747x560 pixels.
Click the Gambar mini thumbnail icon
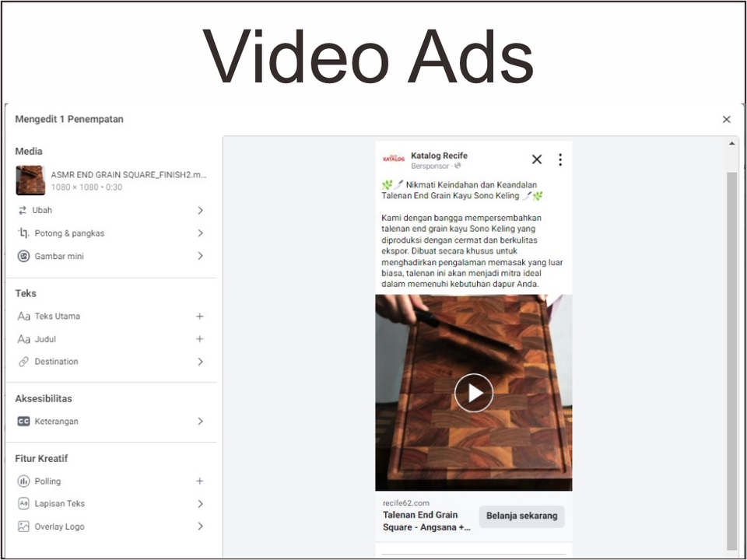23,256
